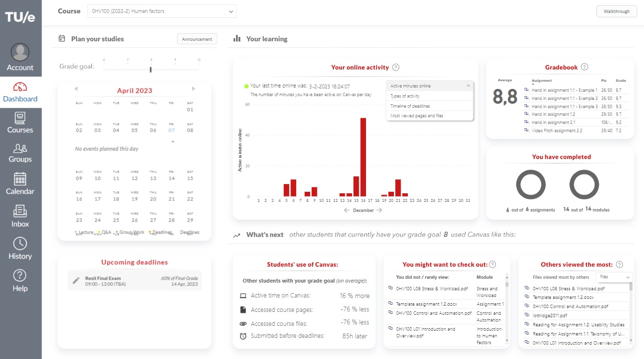This screenshot has height=359, width=644.
Task: Click the Walkthrough button
Action: pos(617,12)
